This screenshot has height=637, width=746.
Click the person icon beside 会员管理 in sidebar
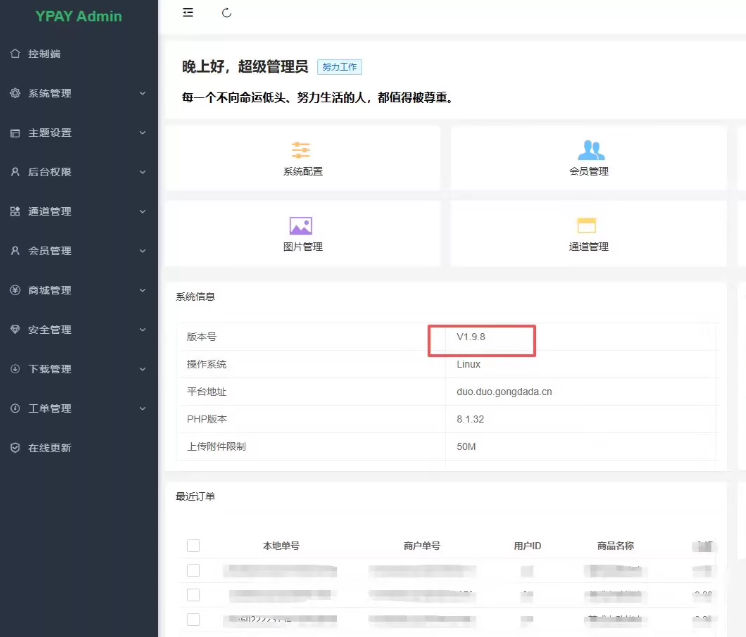[15, 250]
